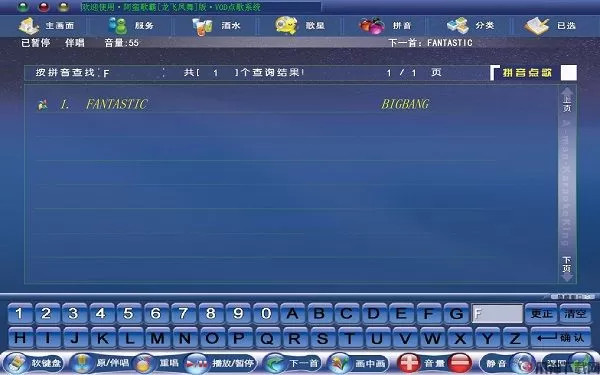Go to next page with 下页 arrow
The width and height of the screenshot is (600, 375).
coord(567,268)
